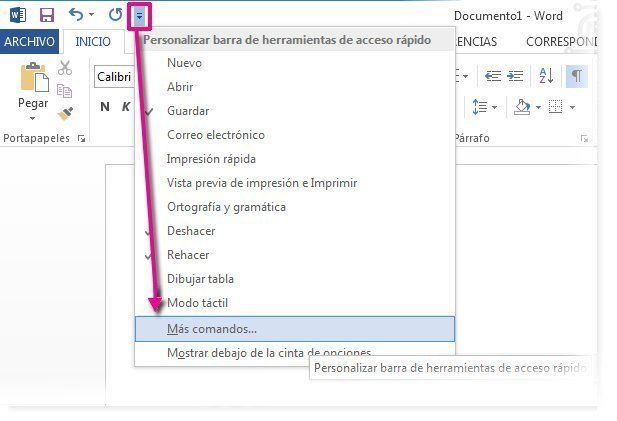Toggle the paragraph marks (¶) button
This screenshot has height=421, width=617.
click(577, 76)
